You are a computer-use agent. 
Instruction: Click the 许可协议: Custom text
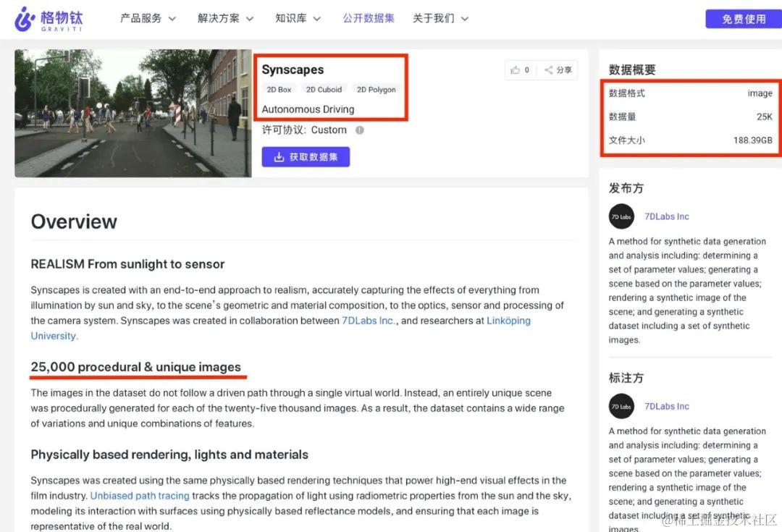pos(304,130)
